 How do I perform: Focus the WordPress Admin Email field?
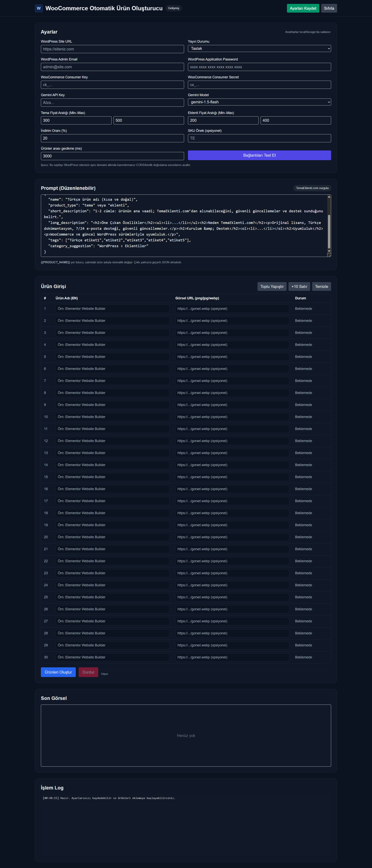click(x=112, y=67)
